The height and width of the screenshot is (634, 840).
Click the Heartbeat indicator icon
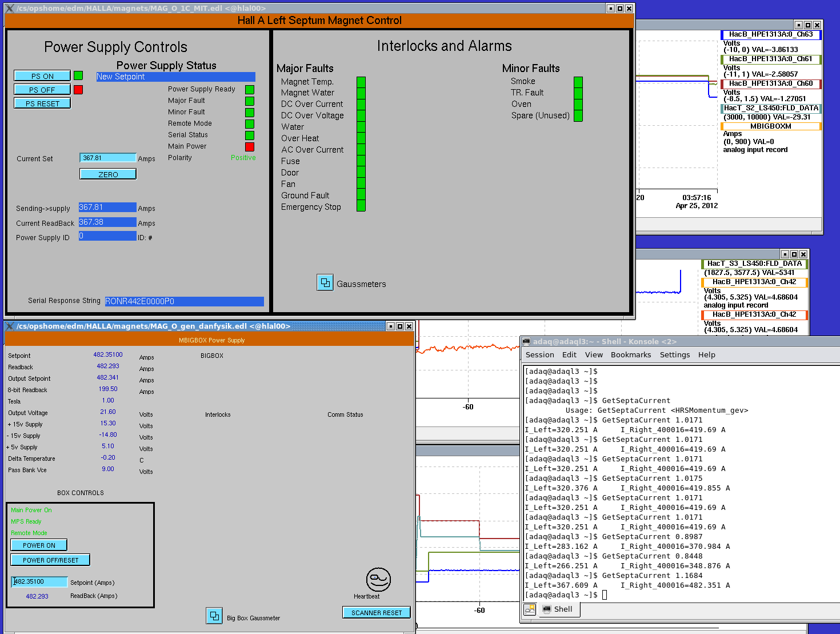click(x=378, y=580)
